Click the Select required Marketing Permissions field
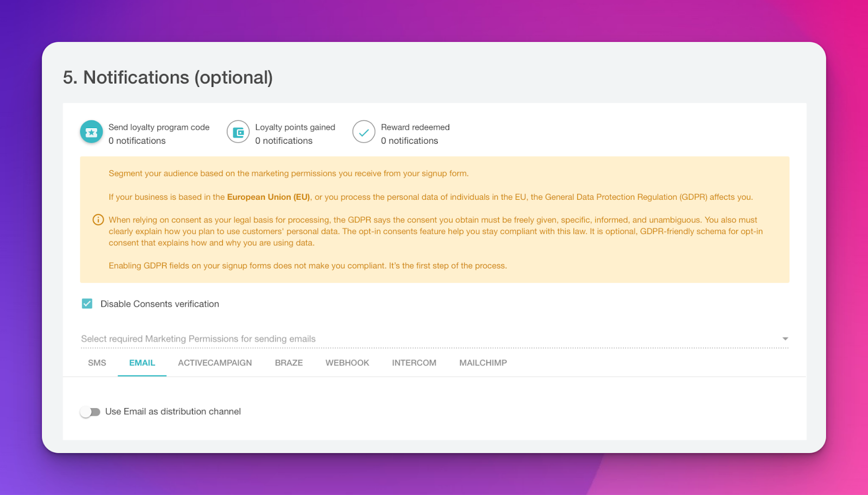The height and width of the screenshot is (495, 868). point(435,339)
